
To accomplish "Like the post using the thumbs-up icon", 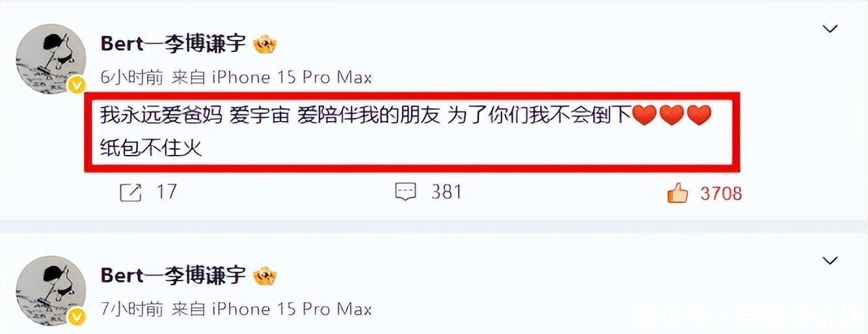I will click(678, 192).
